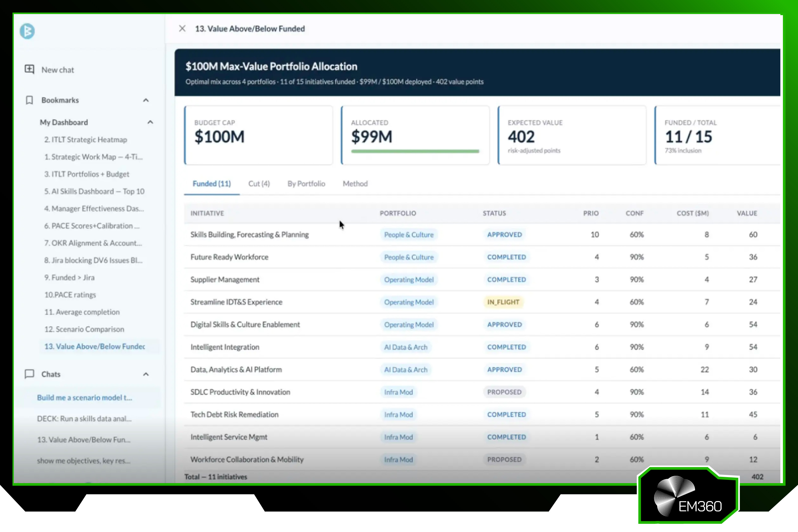The width and height of the screenshot is (798, 532).
Task: Click the IN_FLIGHT status badge
Action: (503, 302)
